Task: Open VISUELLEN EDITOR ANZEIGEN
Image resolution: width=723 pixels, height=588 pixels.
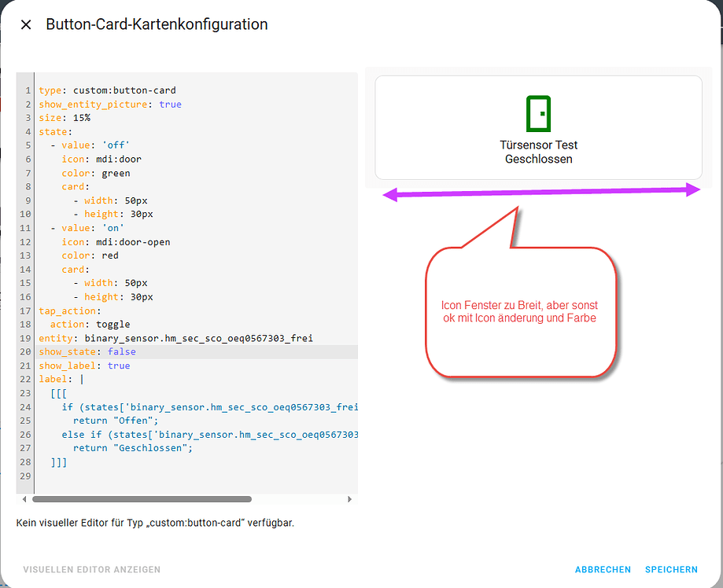Action: pos(91,569)
